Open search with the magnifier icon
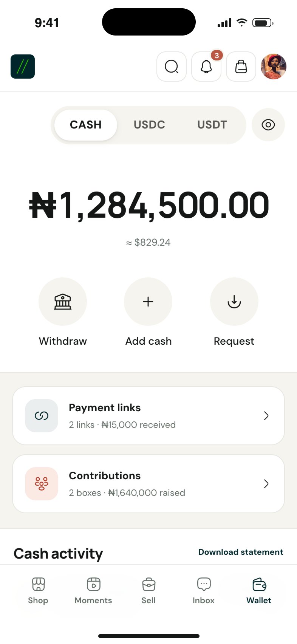Image resolution: width=297 pixels, height=644 pixels. (x=172, y=67)
